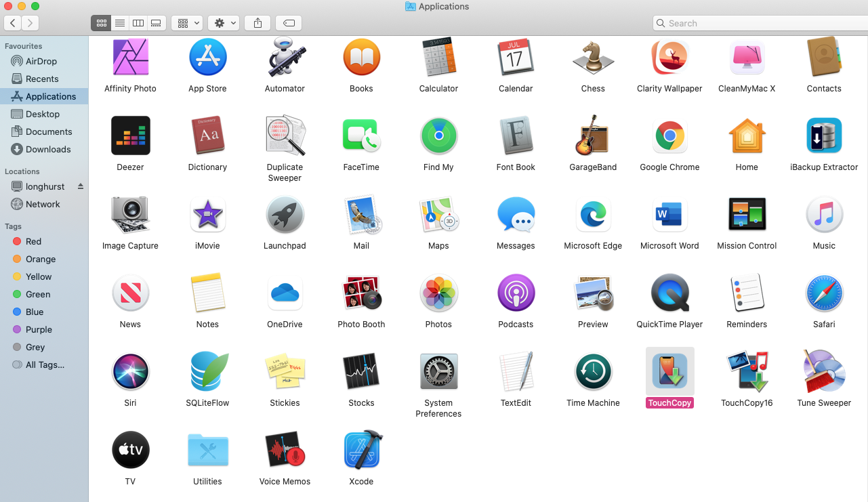Click the Stickies label
The height and width of the screenshot is (502, 868).
click(285, 403)
